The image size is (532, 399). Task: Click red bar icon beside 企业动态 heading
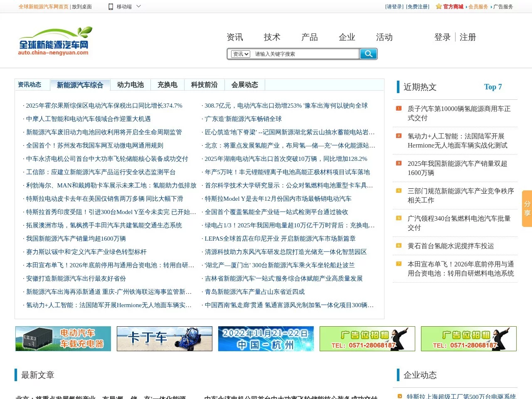(397, 375)
